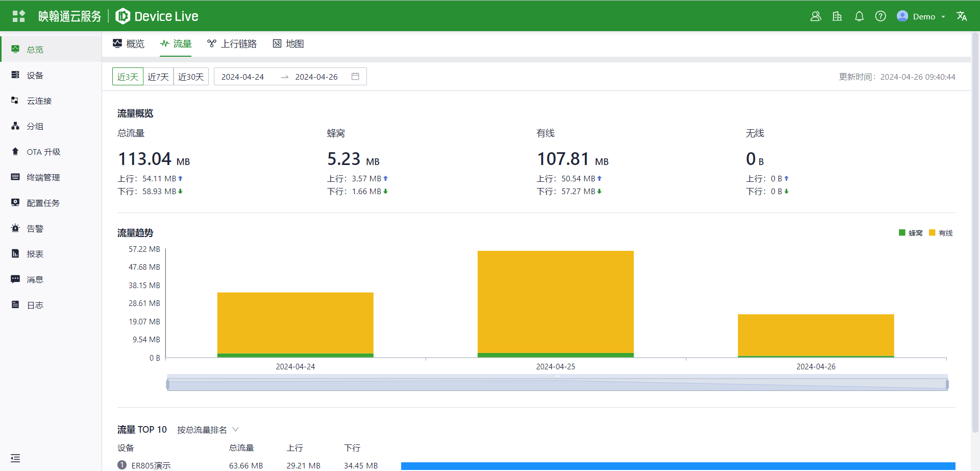Screen dimensions: 980x471
Task: Click the start date 2024-04-24 field
Action: 243,77
